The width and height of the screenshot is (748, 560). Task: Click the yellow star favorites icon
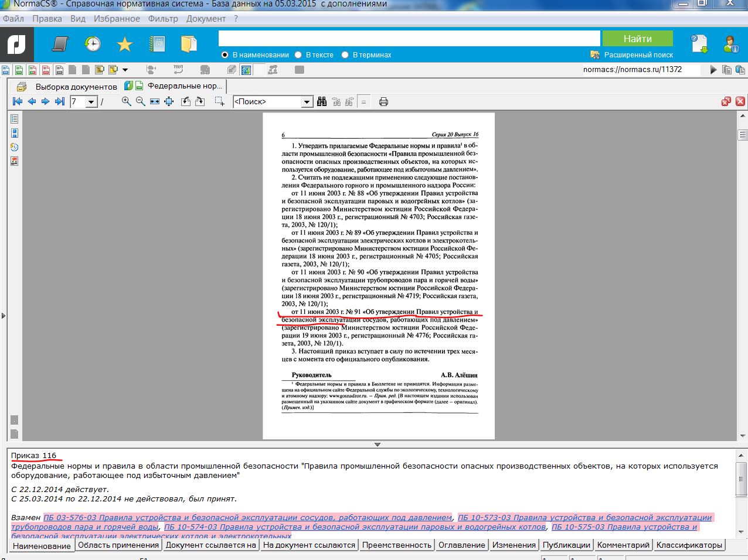(x=124, y=44)
